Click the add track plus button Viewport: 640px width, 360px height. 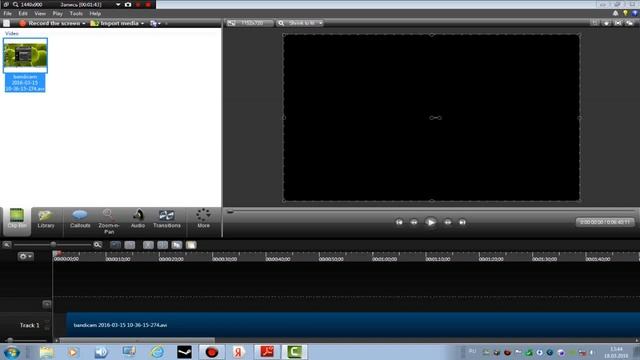pos(47,304)
